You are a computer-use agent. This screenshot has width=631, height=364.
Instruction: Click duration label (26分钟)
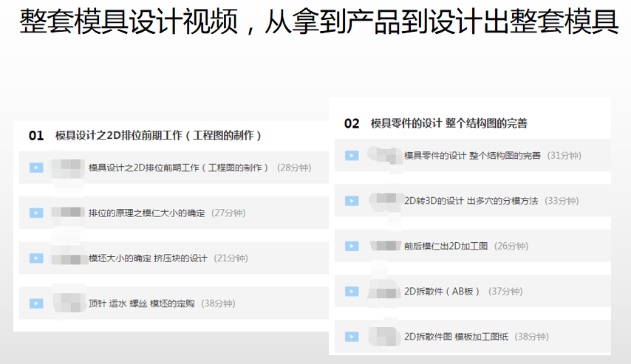pyautogui.click(x=511, y=246)
